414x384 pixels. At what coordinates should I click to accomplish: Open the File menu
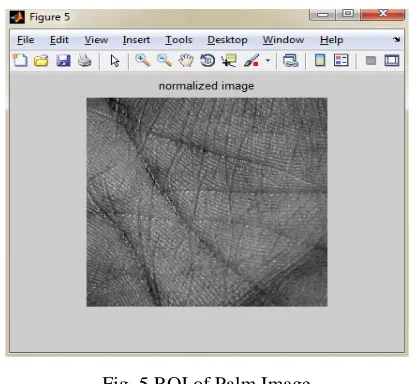click(26, 40)
